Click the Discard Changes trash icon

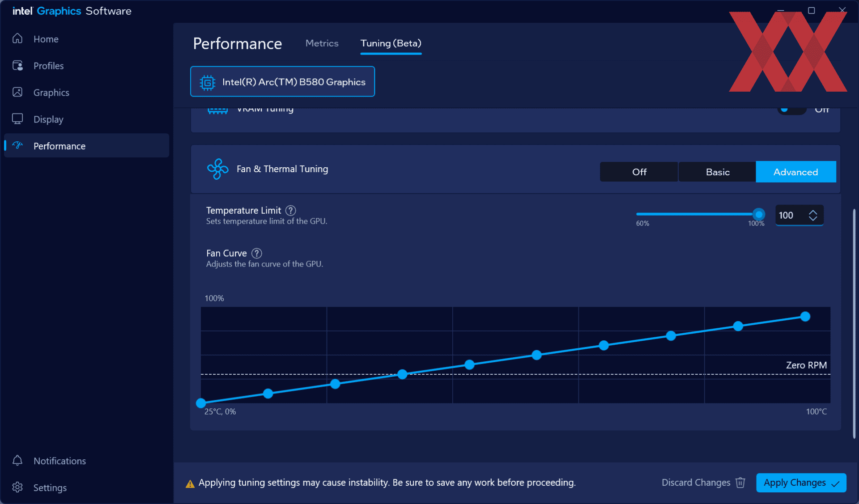pos(740,483)
